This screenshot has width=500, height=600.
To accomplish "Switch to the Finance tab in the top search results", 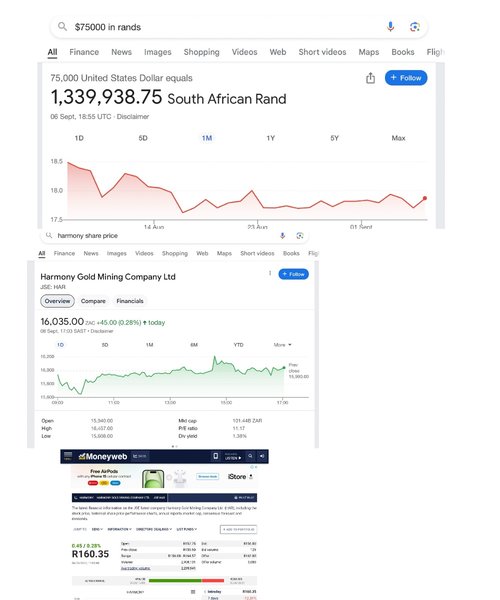I will tap(84, 52).
